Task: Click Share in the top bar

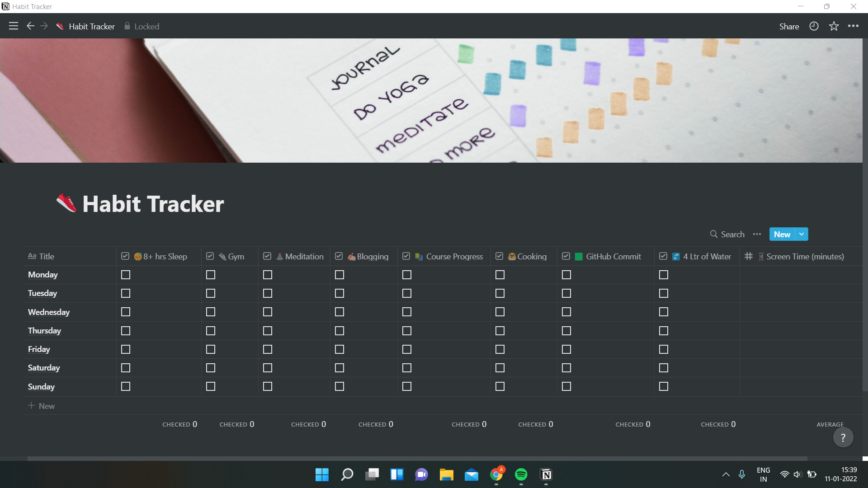Action: click(x=788, y=26)
